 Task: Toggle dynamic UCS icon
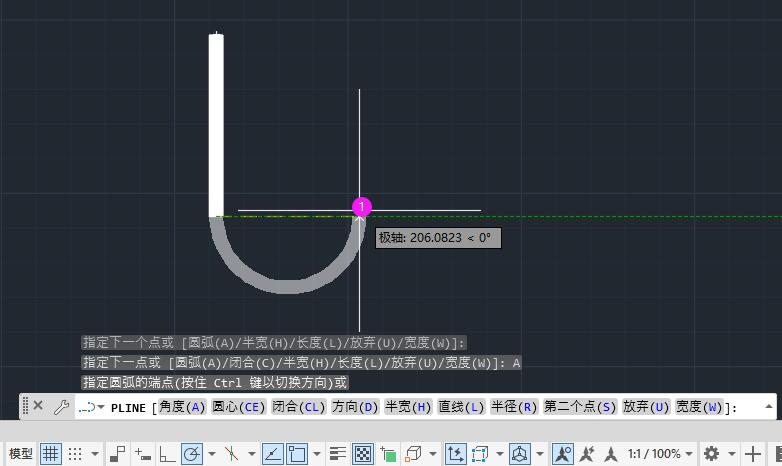coord(455,454)
